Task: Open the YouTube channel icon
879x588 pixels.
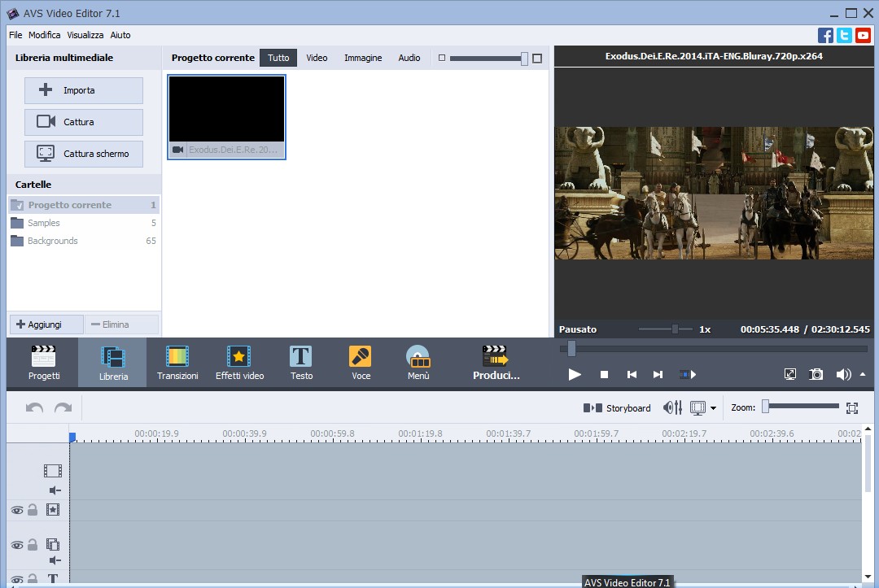Action: coord(864,35)
